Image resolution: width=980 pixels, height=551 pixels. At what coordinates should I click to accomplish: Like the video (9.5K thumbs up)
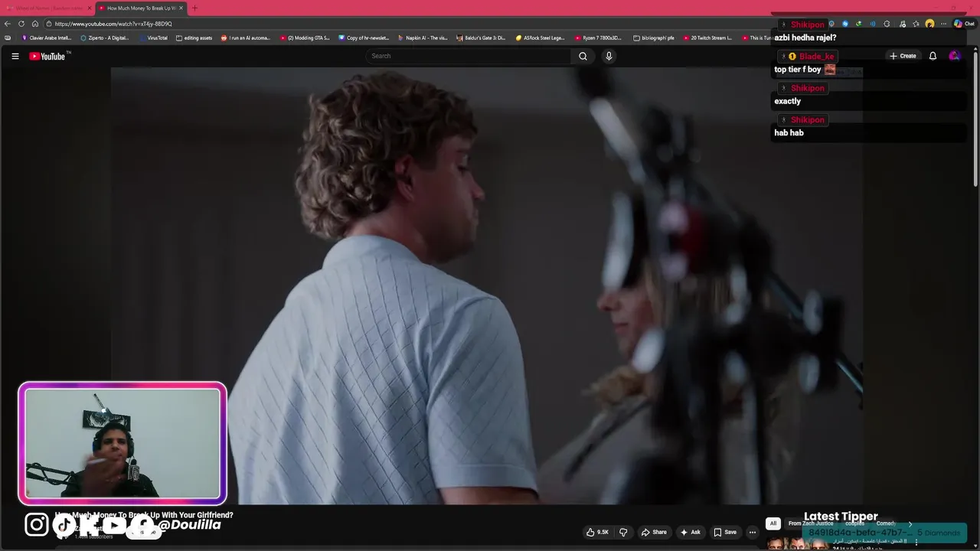(x=597, y=532)
